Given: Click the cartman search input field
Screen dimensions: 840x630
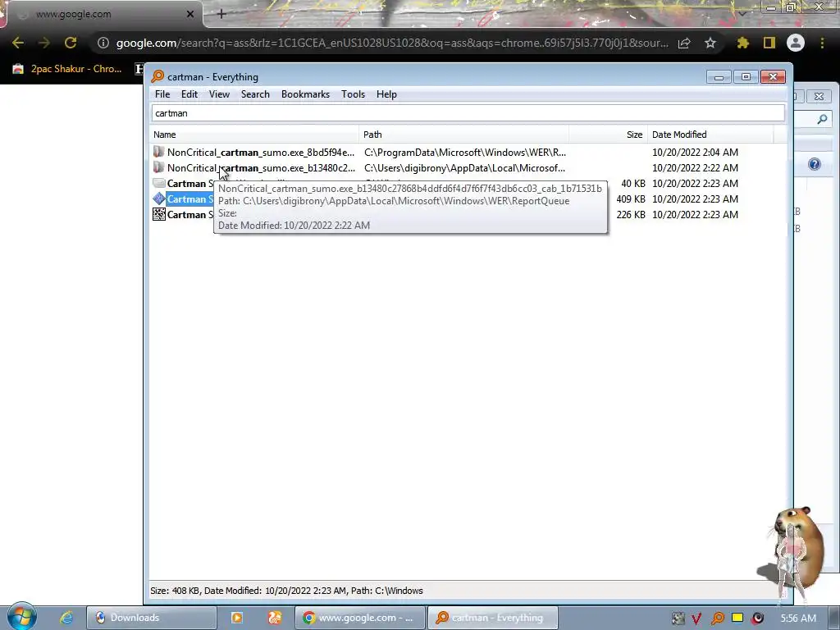Looking at the screenshot, I should pos(468,113).
